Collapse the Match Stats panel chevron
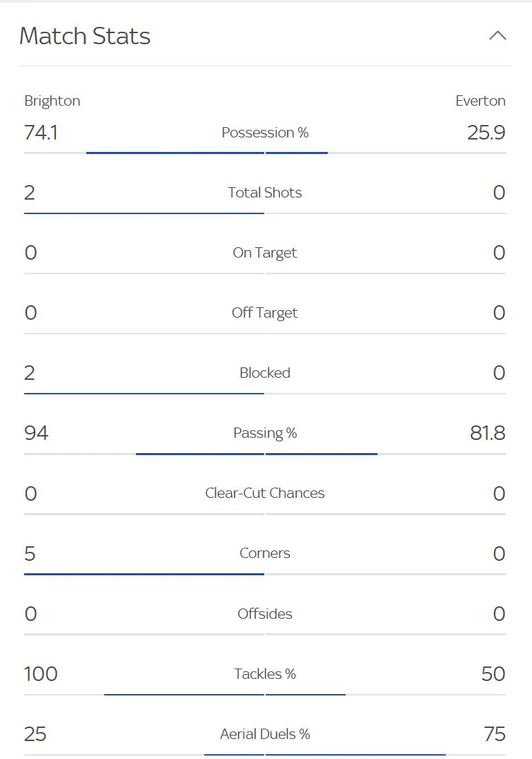This screenshot has height=759, width=532. [x=497, y=36]
